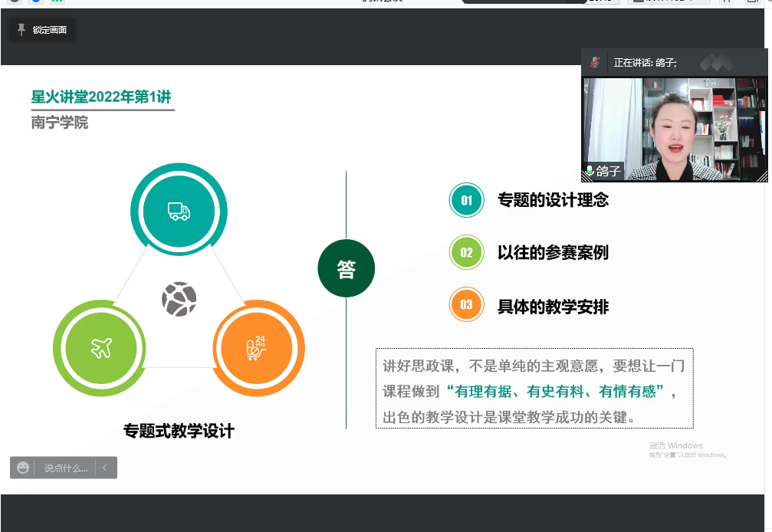772x532 pixels.
Task: Select the 以往的参赛案例 heading
Action: [553, 252]
